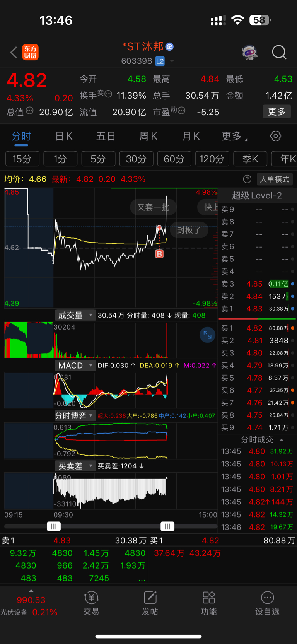The image size is (297, 644).
Task: Expand the 更多 chart period menu
Action: 234,136
